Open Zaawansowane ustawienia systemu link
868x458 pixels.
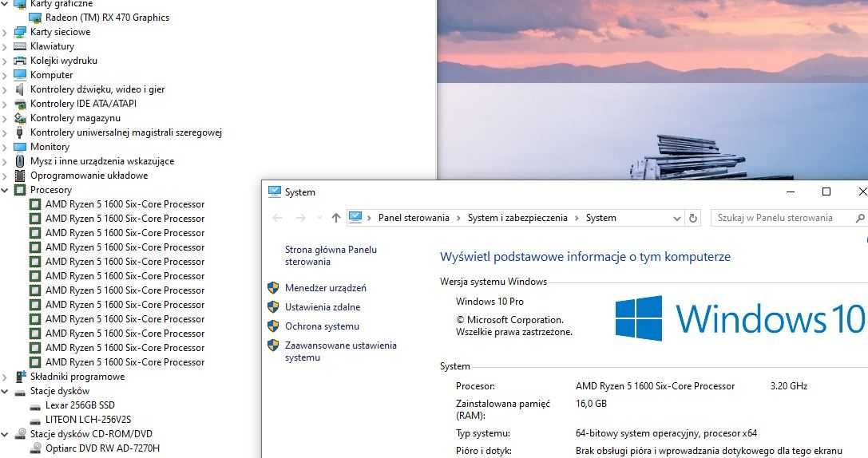point(341,351)
